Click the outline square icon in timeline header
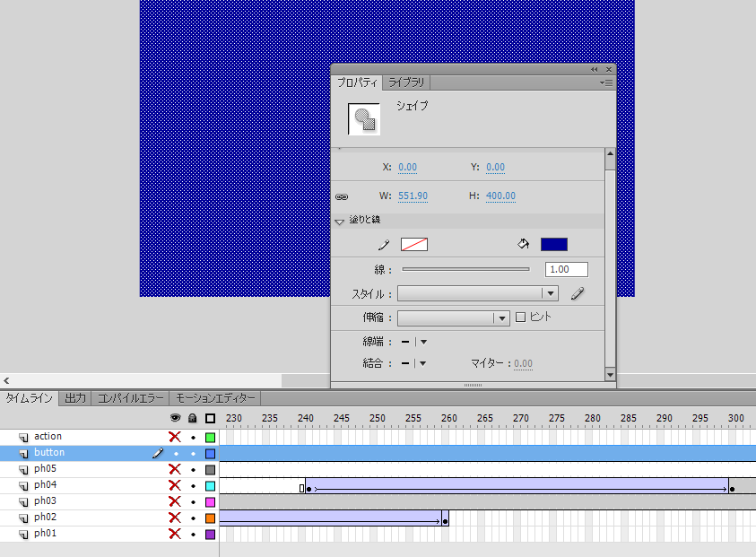Image resolution: width=756 pixels, height=557 pixels. tap(210, 418)
